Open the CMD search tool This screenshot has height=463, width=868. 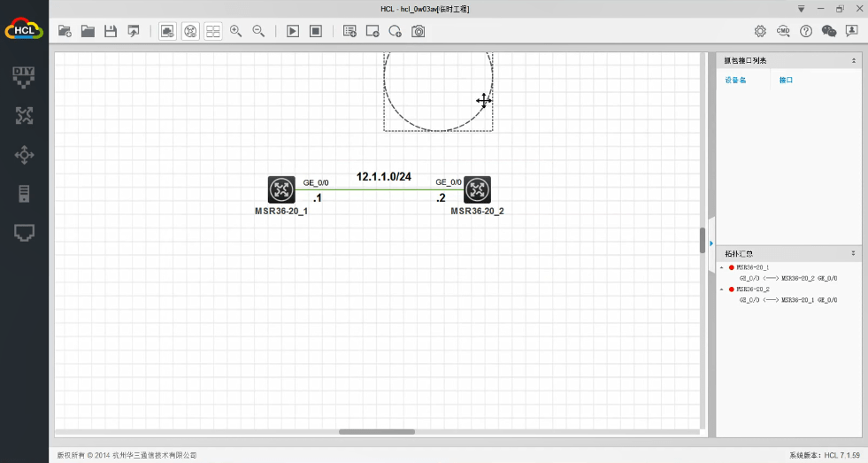coord(783,31)
